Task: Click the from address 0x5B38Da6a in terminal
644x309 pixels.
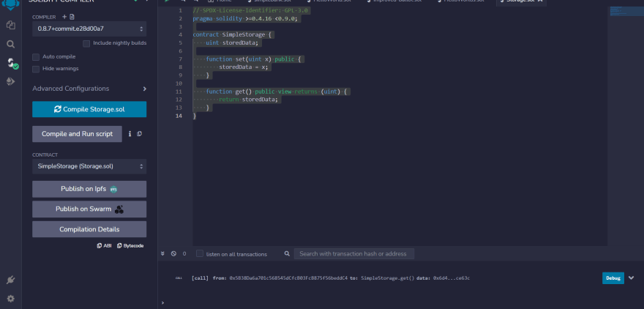Action: [x=288, y=278]
